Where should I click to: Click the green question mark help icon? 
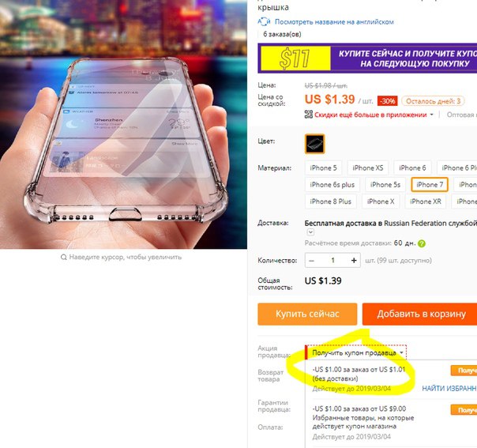[x=422, y=243]
